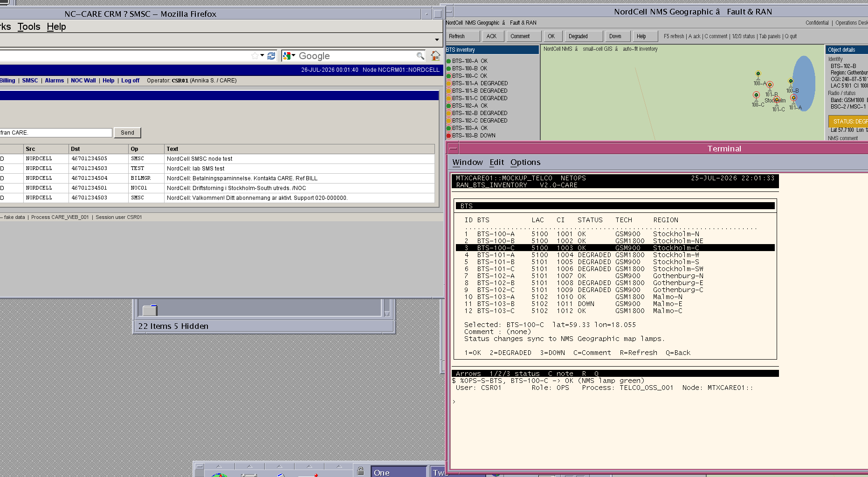Click the green lamp beside BTS-100-A
Screen dimensions: 868x477
point(448,61)
